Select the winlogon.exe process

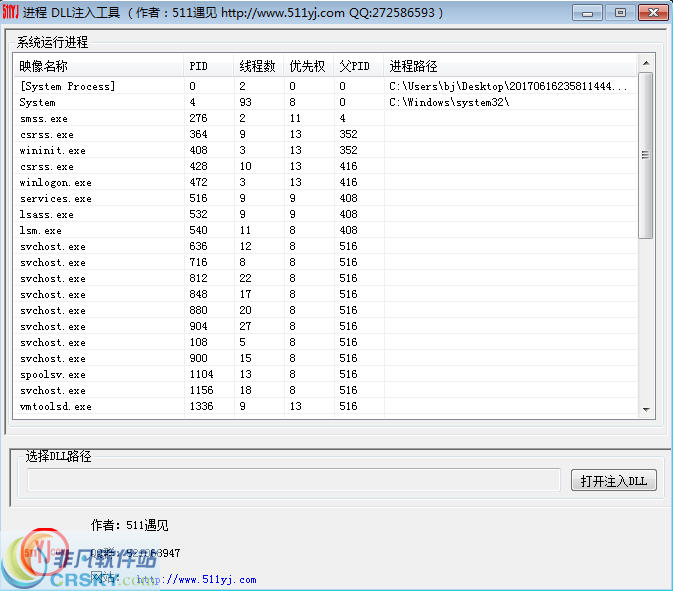click(325, 182)
